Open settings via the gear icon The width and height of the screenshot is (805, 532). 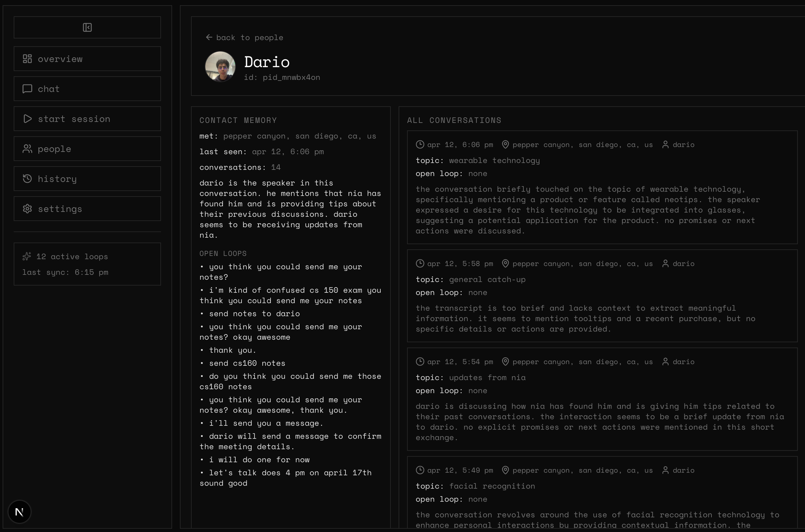click(x=27, y=209)
